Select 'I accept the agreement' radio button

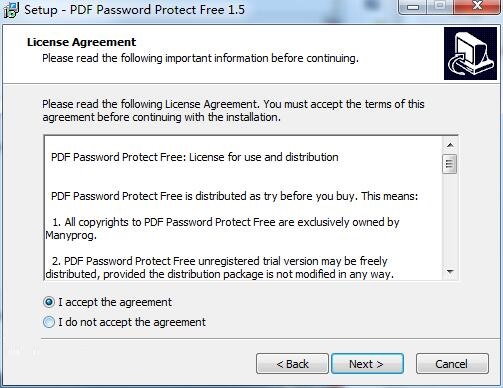(49, 302)
